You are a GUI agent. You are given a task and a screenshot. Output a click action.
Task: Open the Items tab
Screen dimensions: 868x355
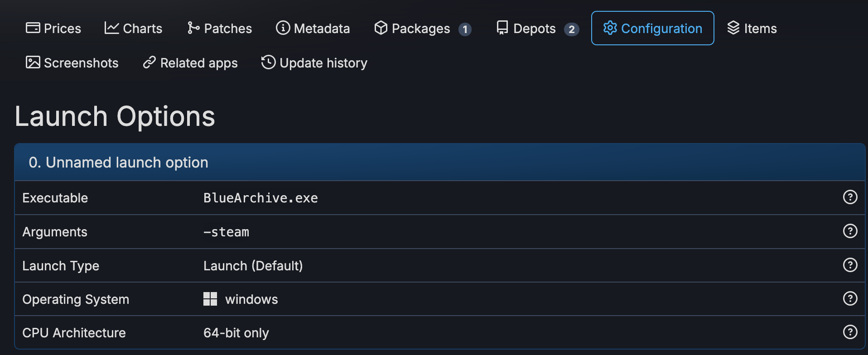click(752, 29)
